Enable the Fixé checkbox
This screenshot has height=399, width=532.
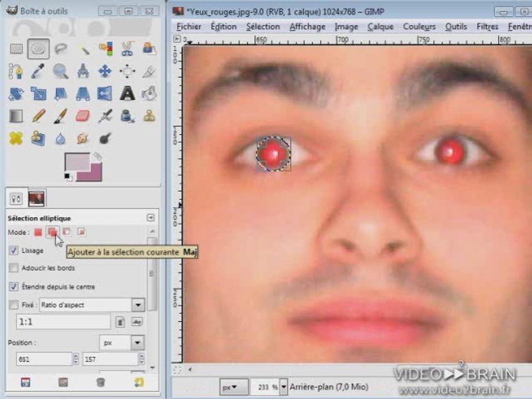tap(13, 305)
